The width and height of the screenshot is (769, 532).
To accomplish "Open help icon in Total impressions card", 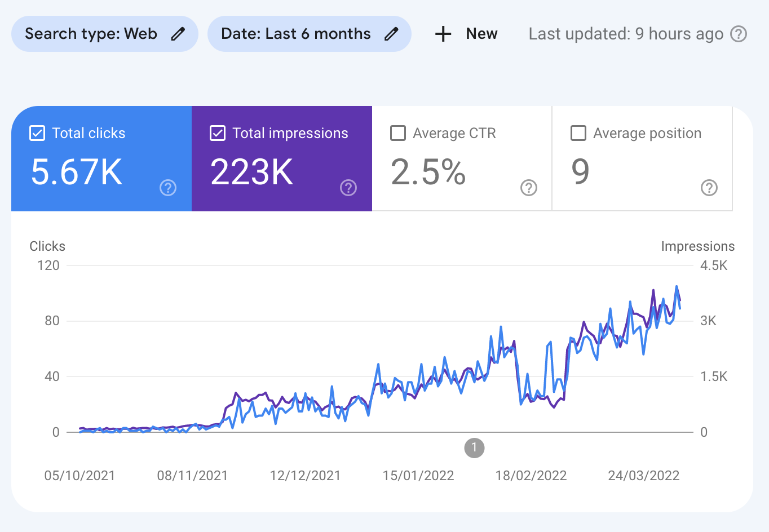I will tap(348, 188).
